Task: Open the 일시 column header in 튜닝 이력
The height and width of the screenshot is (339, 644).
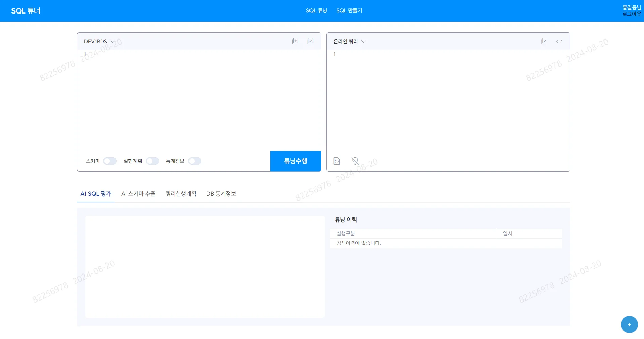Action: (x=507, y=233)
